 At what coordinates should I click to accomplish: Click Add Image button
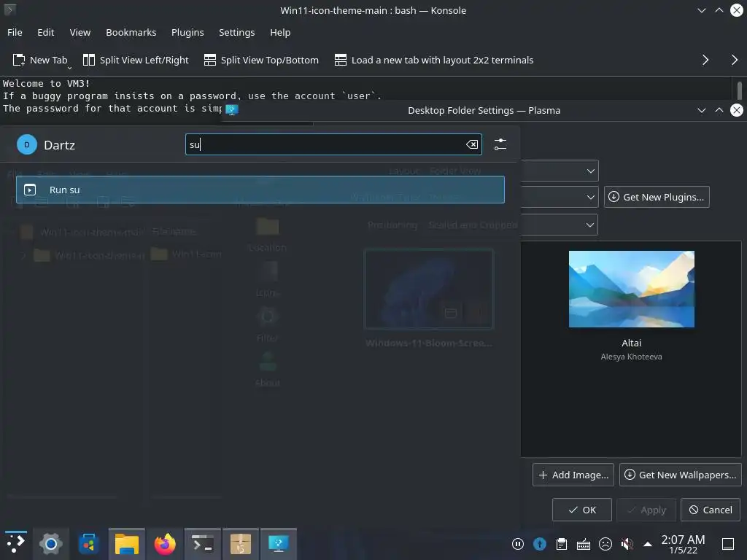[x=573, y=475]
